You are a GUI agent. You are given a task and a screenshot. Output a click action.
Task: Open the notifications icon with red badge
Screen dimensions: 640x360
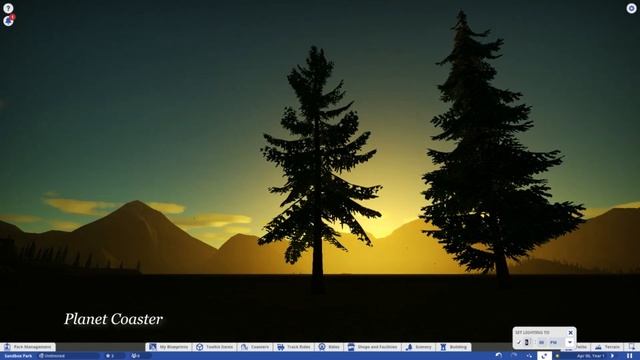click(9, 20)
